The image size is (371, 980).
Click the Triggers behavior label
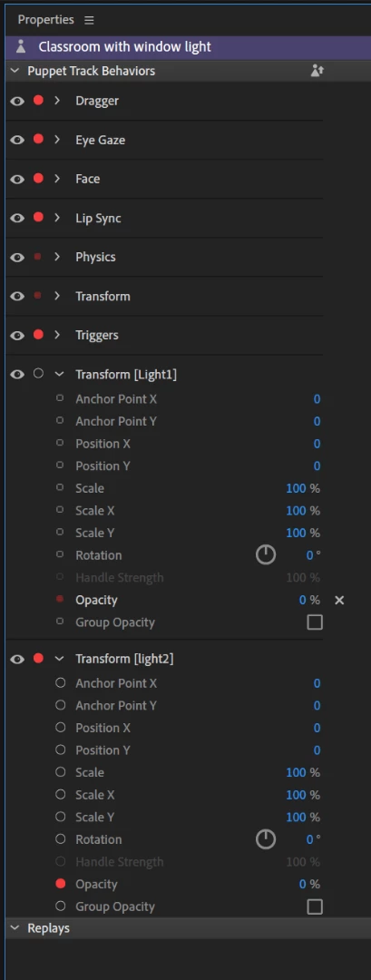point(97,335)
